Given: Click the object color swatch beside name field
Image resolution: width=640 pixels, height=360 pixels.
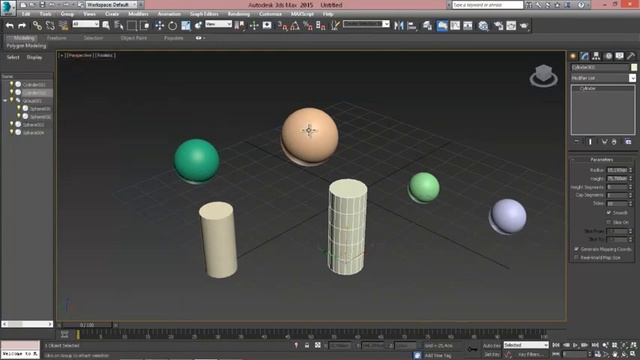Looking at the screenshot, I should tap(633, 67).
